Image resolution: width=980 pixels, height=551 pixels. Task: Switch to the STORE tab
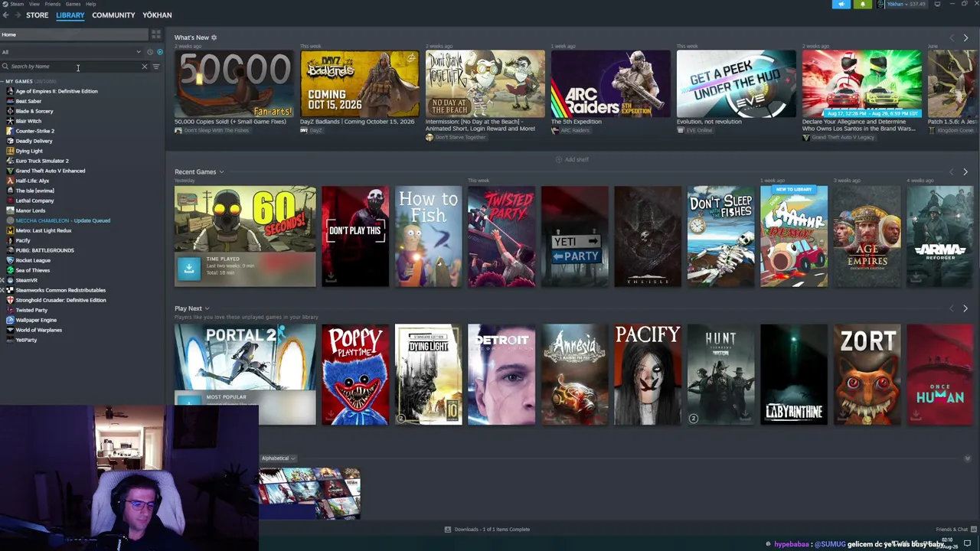tap(37, 15)
